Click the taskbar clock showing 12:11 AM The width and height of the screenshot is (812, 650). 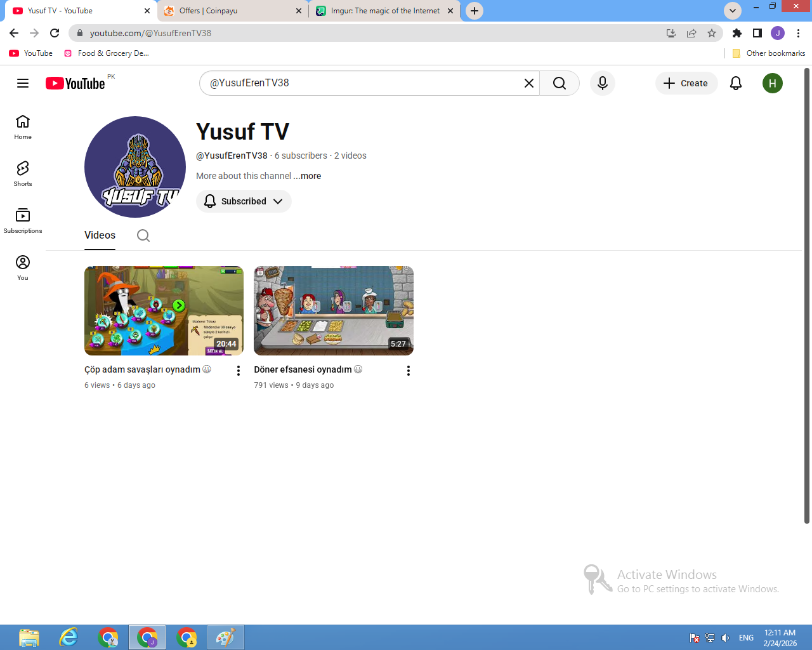780,638
